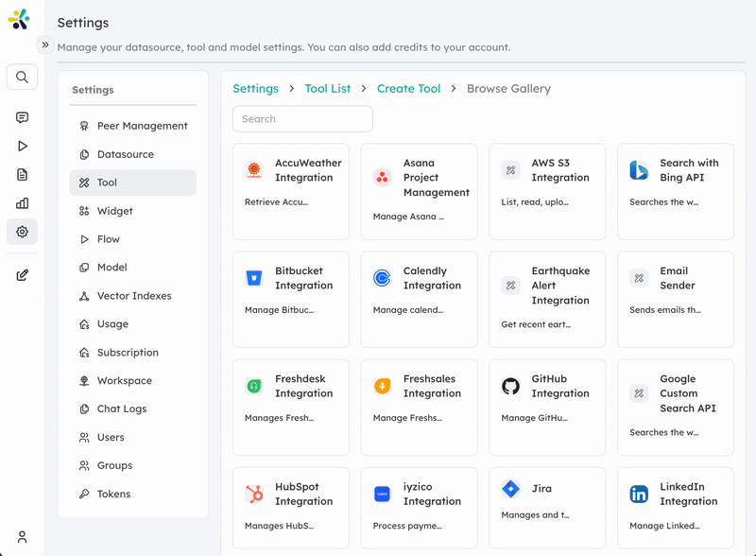Open search from the left sidebar
The width and height of the screenshot is (756, 556).
(22, 77)
